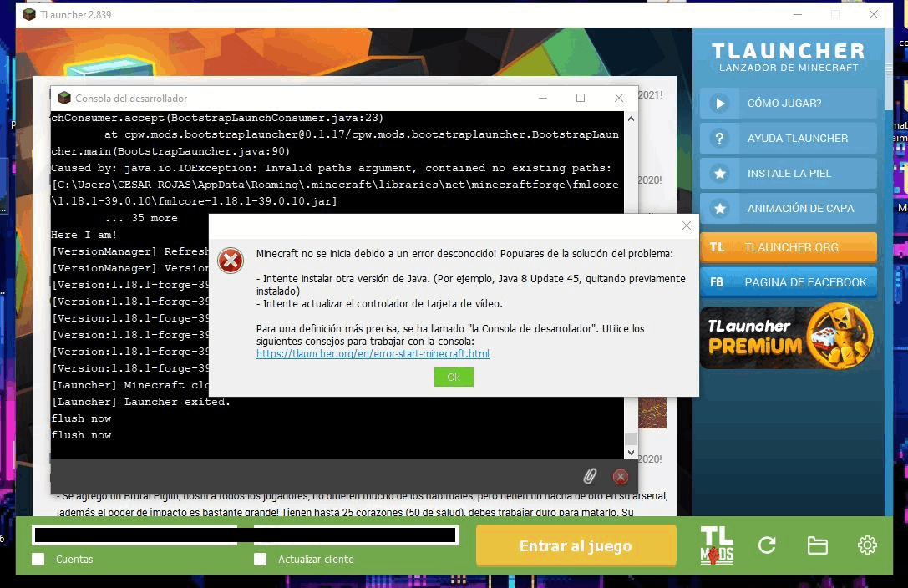Click the error X icon in dialog

click(x=231, y=261)
